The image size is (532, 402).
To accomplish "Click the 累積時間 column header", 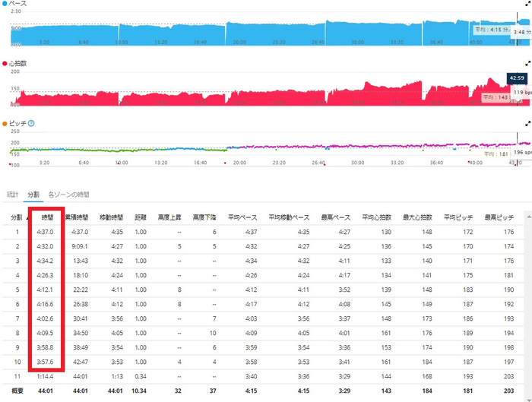I will tap(77, 217).
